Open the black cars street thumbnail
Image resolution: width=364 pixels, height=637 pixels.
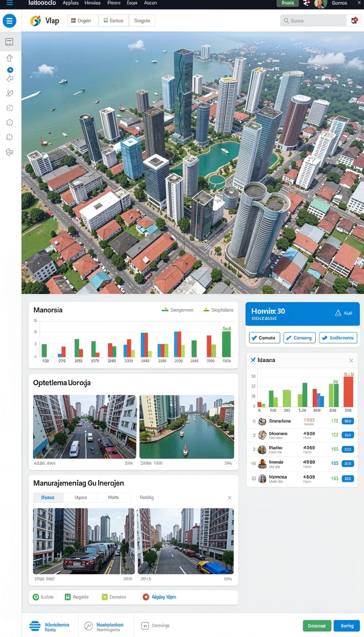click(x=84, y=541)
